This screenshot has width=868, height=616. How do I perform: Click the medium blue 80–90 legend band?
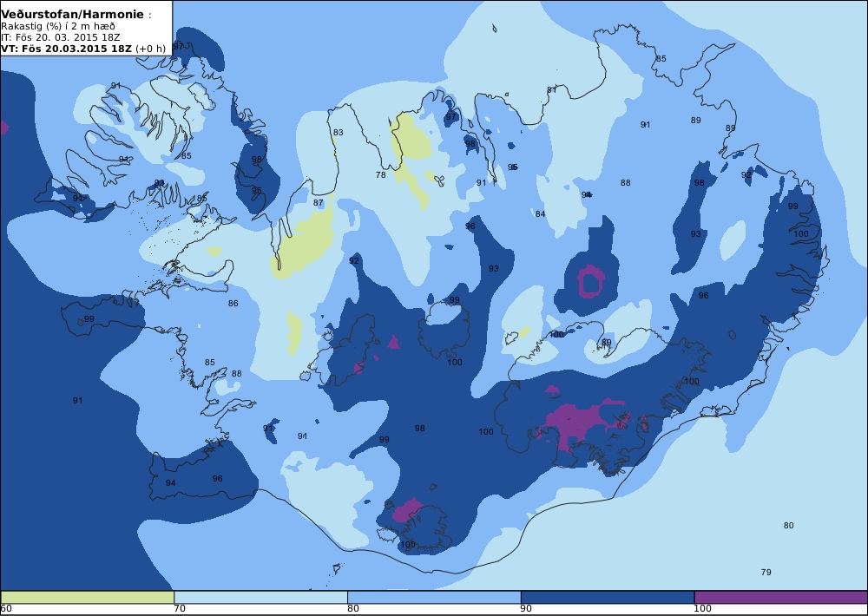pyautogui.click(x=434, y=597)
